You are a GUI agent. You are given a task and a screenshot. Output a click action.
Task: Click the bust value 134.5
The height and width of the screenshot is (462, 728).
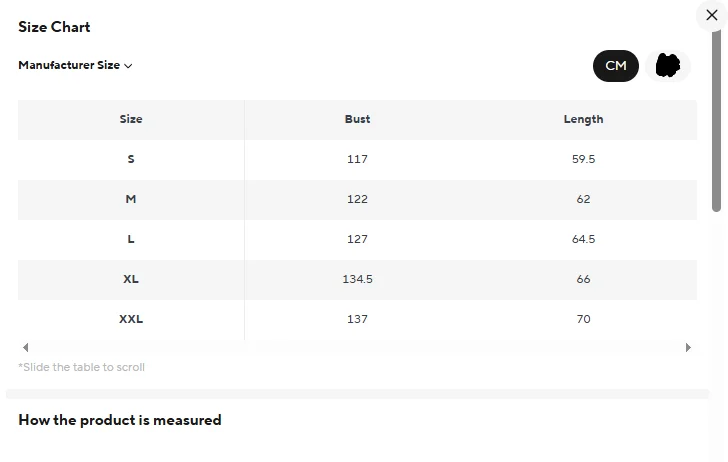(357, 279)
